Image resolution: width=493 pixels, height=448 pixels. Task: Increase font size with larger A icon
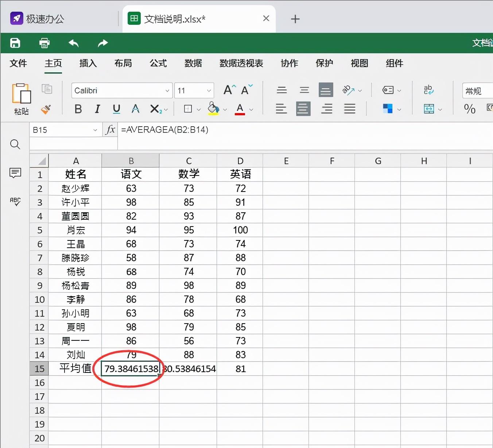(230, 90)
